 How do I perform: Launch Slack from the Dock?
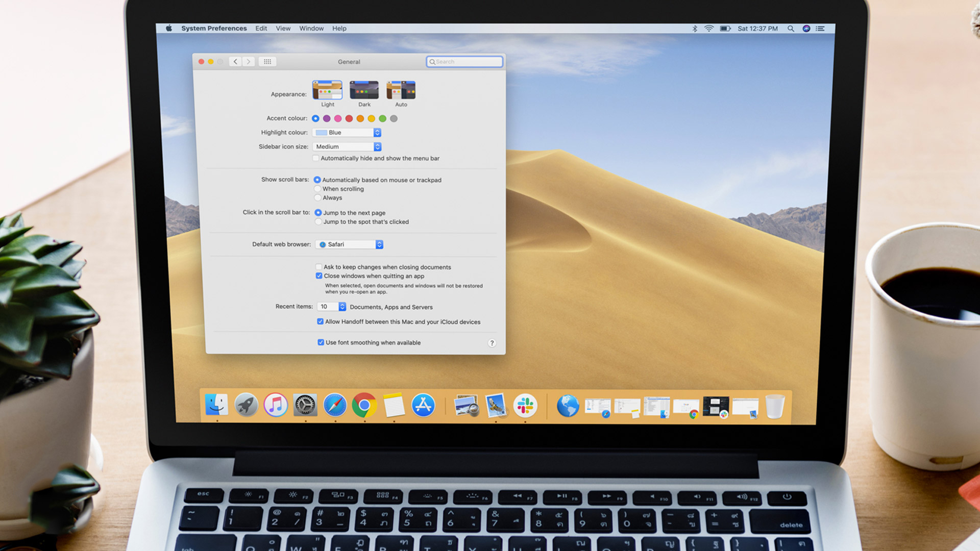(x=525, y=406)
